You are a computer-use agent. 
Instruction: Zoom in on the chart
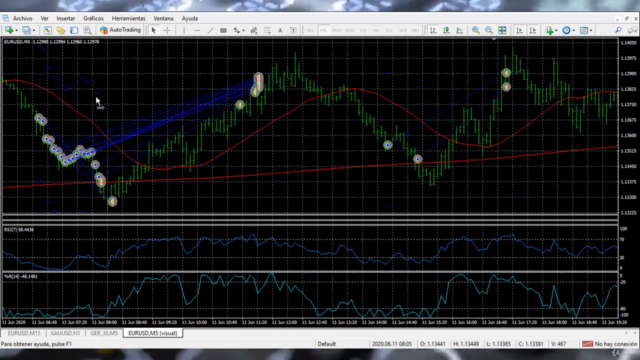click(x=476, y=30)
